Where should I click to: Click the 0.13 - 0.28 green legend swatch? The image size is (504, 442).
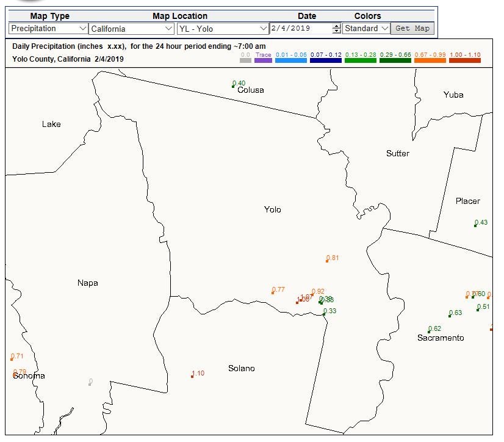coord(361,60)
